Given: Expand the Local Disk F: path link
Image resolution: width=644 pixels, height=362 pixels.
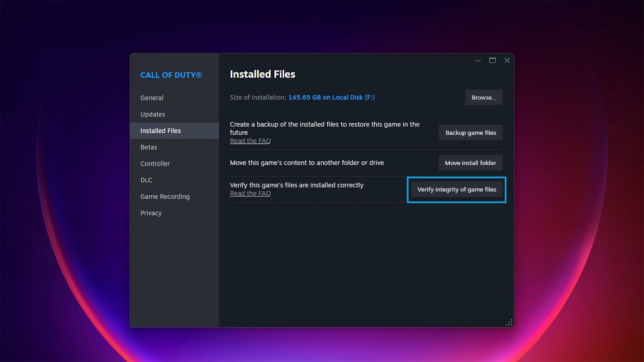Looking at the screenshot, I should pyautogui.click(x=331, y=97).
